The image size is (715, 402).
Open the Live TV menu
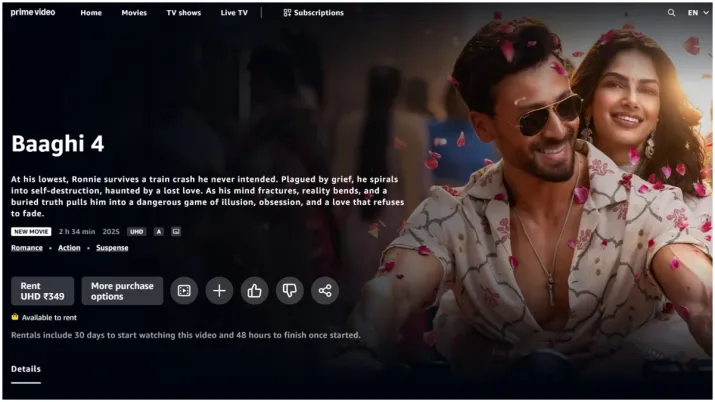pyautogui.click(x=234, y=13)
